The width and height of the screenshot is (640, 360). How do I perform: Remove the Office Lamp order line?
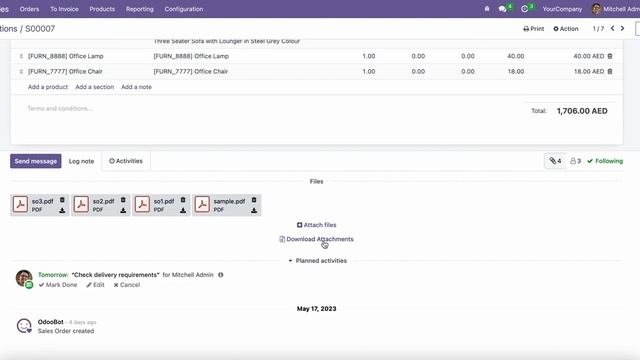click(x=610, y=56)
